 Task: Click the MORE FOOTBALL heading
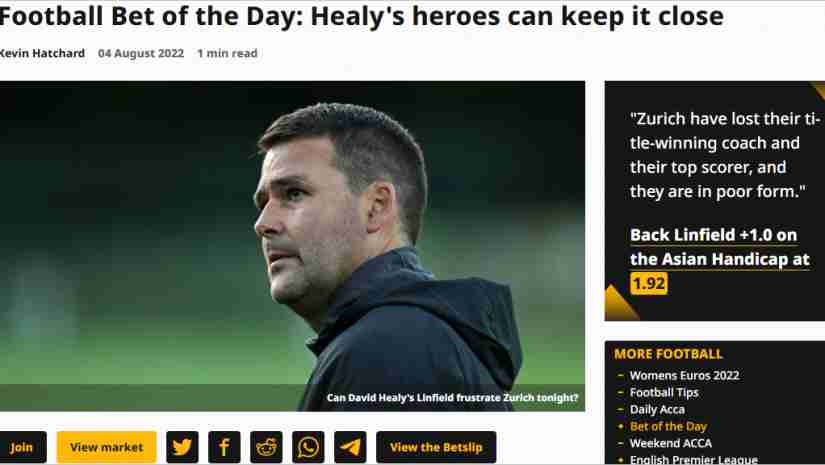click(x=668, y=354)
